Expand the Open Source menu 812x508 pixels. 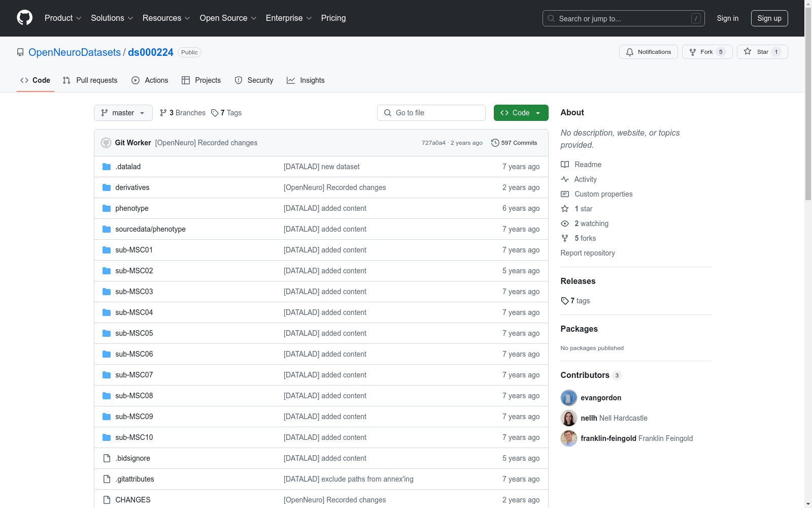[x=228, y=18]
